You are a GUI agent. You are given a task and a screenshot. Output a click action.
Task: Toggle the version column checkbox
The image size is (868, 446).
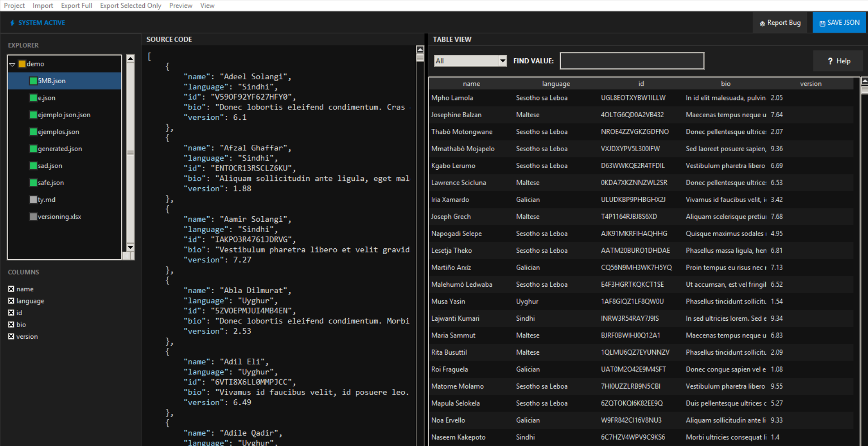click(11, 337)
